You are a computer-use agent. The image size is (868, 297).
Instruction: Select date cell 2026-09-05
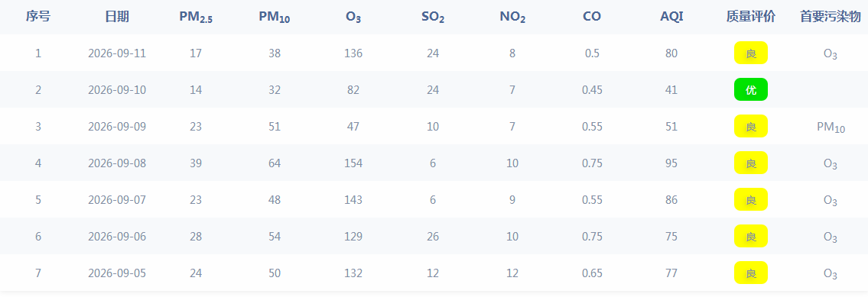coord(117,273)
